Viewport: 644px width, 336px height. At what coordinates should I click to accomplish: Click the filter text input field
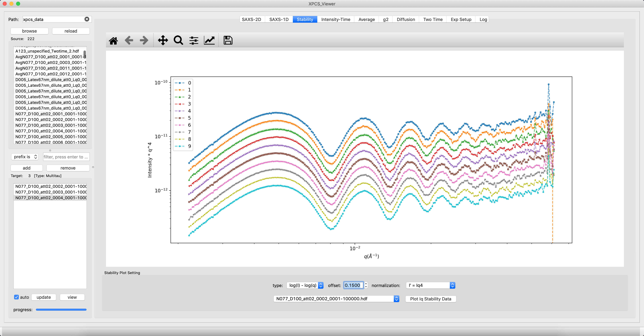pos(66,157)
